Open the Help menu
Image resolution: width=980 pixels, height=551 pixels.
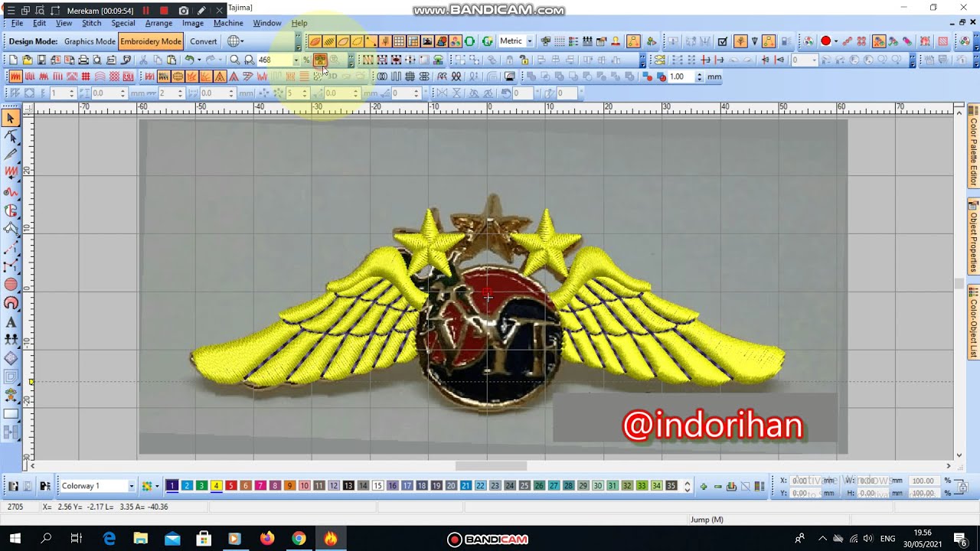[x=299, y=23]
